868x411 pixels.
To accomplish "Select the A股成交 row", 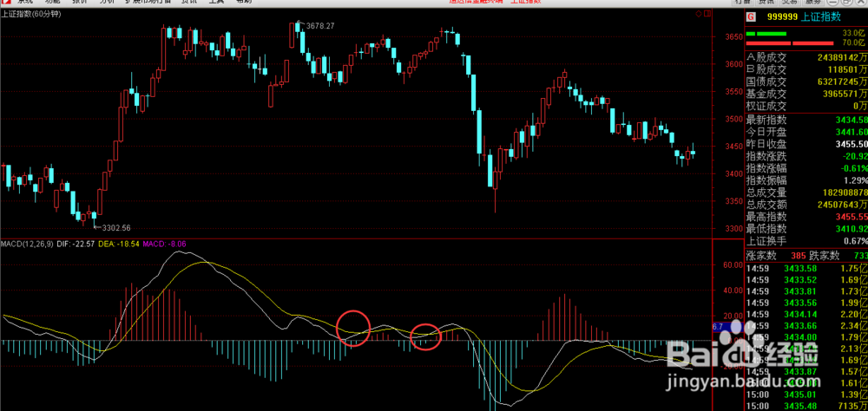I will pyautogui.click(x=806, y=57).
